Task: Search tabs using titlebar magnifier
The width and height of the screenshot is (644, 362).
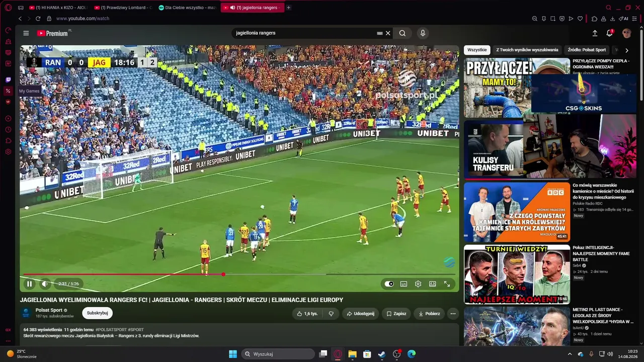Action: pos(608,8)
